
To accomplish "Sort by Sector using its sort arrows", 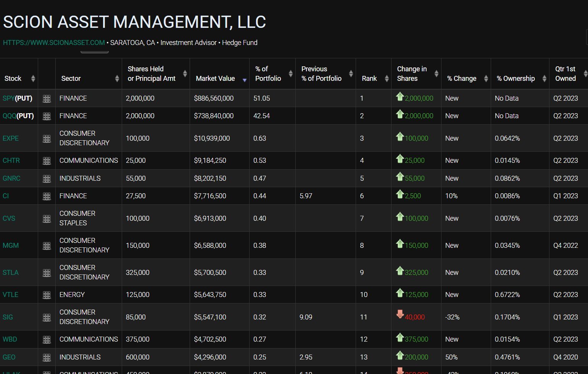I will 117,79.
